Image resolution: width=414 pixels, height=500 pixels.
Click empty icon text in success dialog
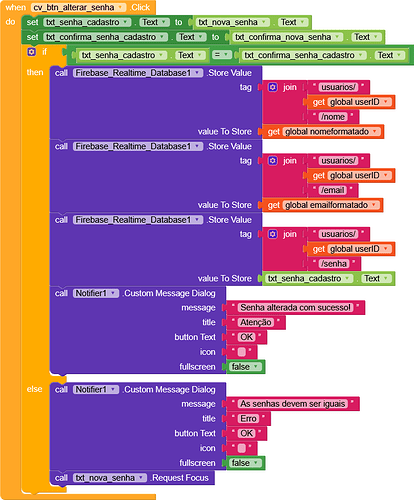[x=242, y=352]
